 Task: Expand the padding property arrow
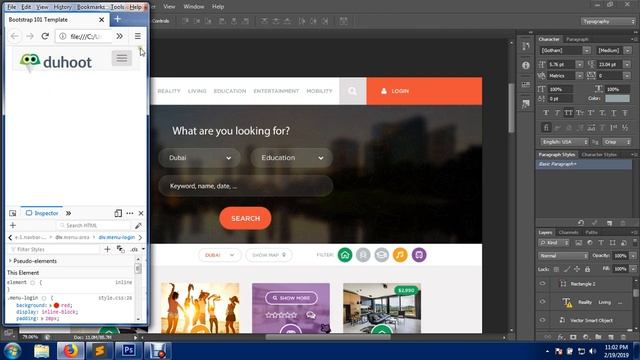42,318
